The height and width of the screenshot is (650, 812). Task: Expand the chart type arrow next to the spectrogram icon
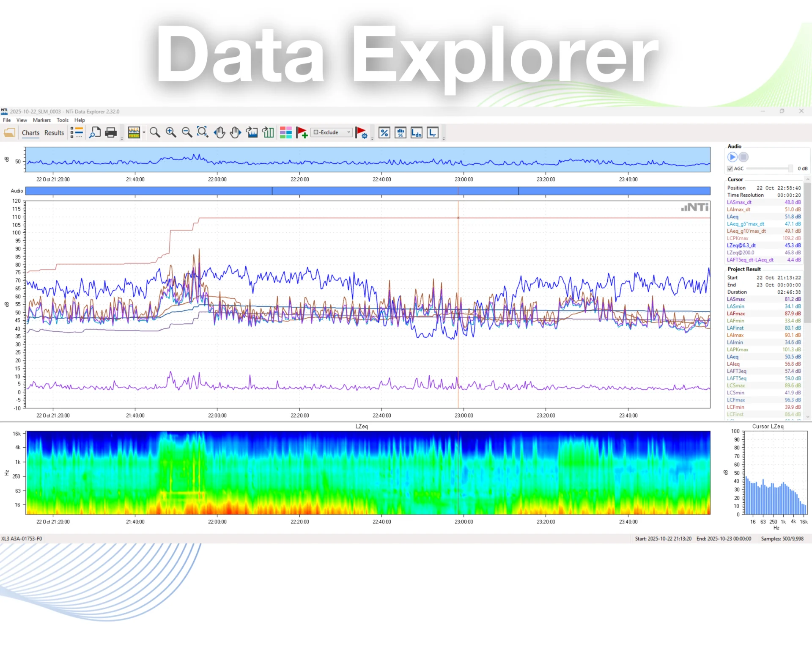[144, 133]
